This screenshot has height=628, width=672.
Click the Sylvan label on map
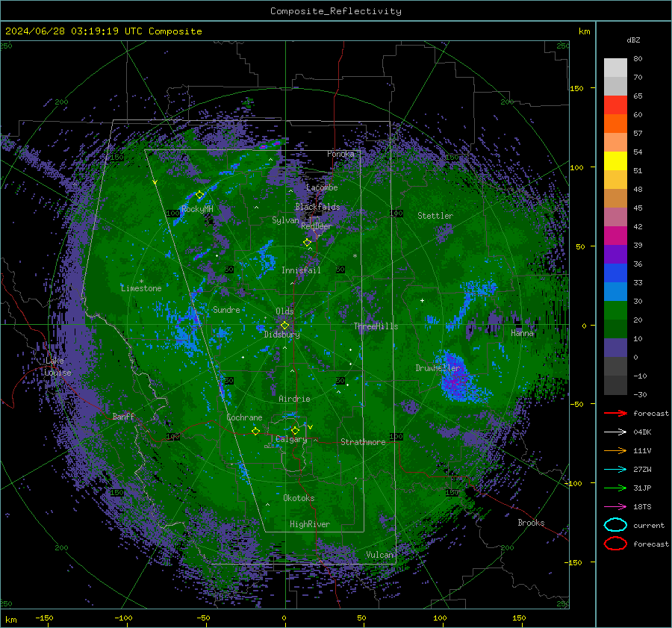pyautogui.click(x=285, y=220)
